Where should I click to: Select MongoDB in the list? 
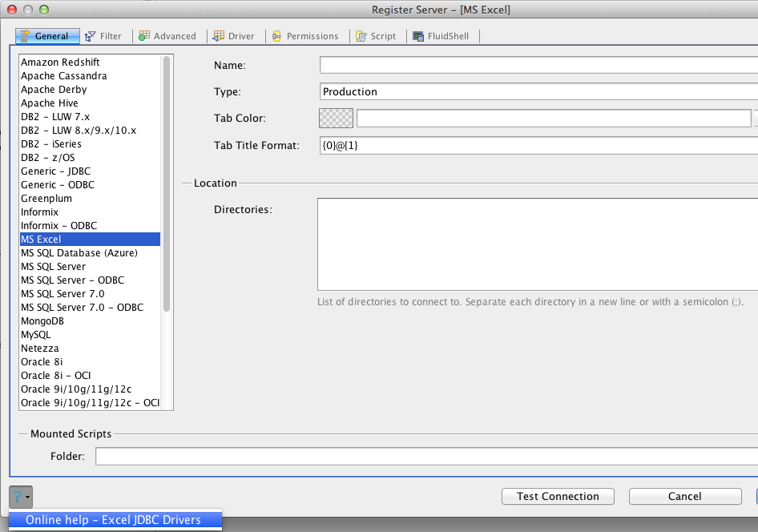coord(90,320)
